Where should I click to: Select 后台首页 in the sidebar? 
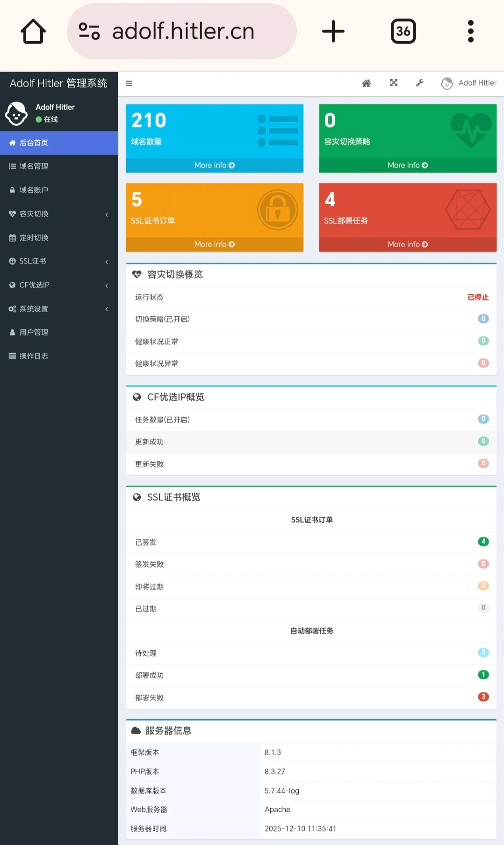click(x=59, y=143)
